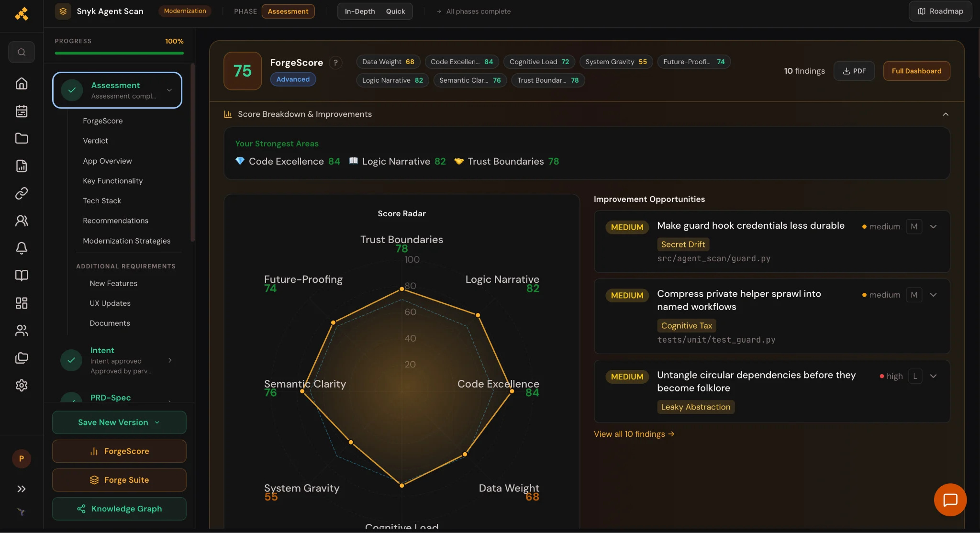Open the dashboard grid icon in the sidebar
Image resolution: width=980 pixels, height=533 pixels.
coord(22,303)
